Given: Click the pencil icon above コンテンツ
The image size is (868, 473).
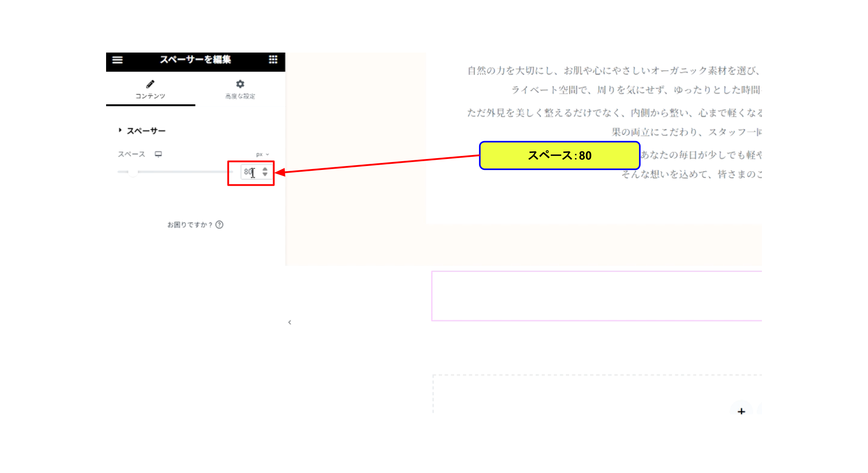Looking at the screenshot, I should coord(150,84).
